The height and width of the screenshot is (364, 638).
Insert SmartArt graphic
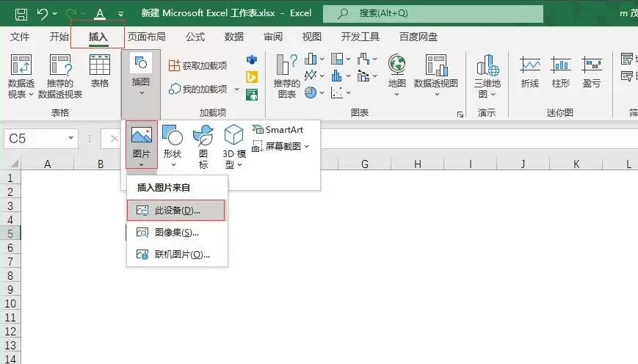tap(278, 130)
